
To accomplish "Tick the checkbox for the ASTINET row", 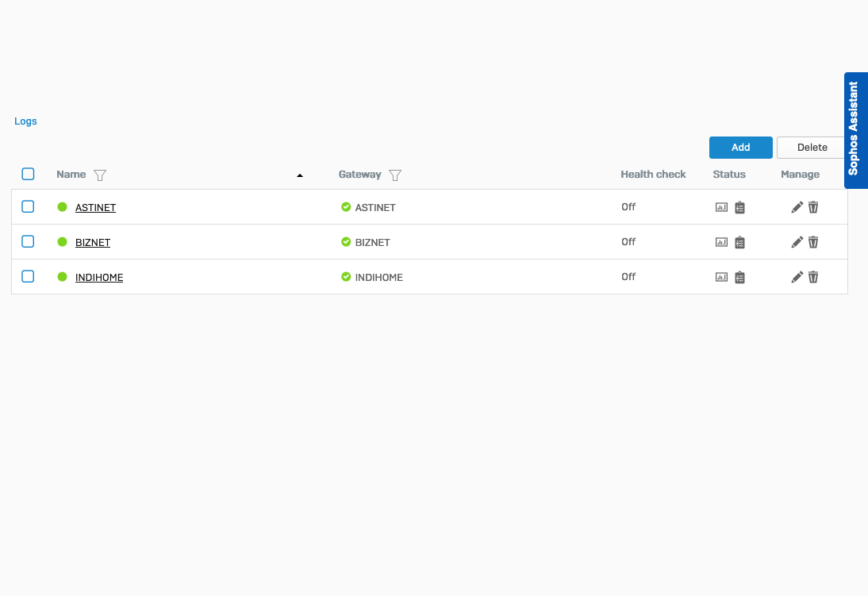I will (28, 206).
